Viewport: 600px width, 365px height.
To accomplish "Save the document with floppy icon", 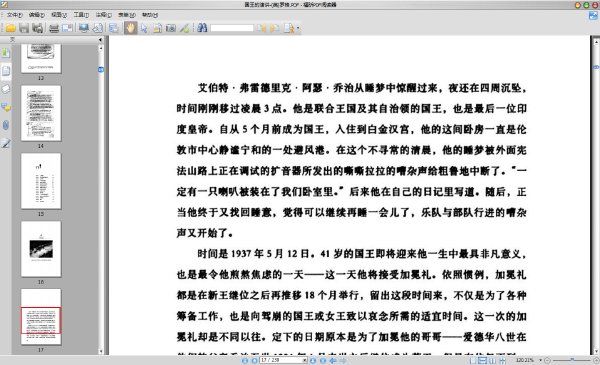I will (x=24, y=28).
